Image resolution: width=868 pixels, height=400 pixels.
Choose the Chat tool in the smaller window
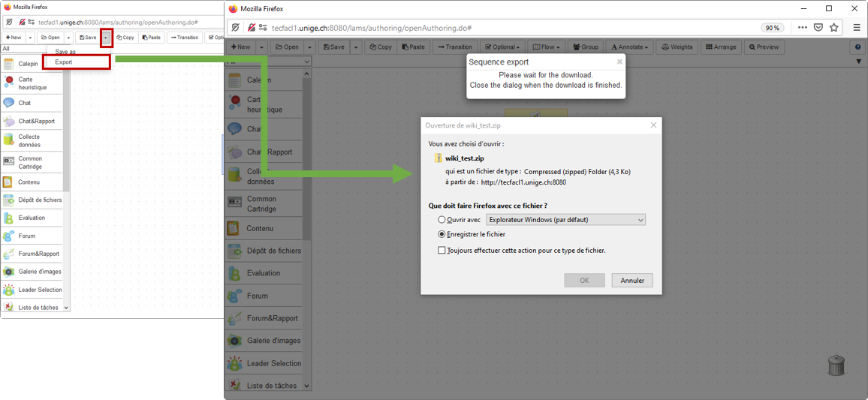coord(32,103)
